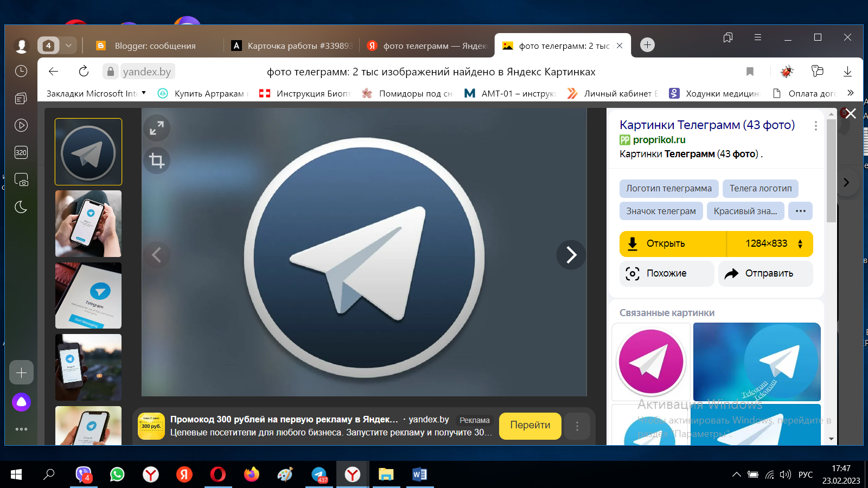Open the Alice assistant purple icon in sidebar

[x=21, y=402]
